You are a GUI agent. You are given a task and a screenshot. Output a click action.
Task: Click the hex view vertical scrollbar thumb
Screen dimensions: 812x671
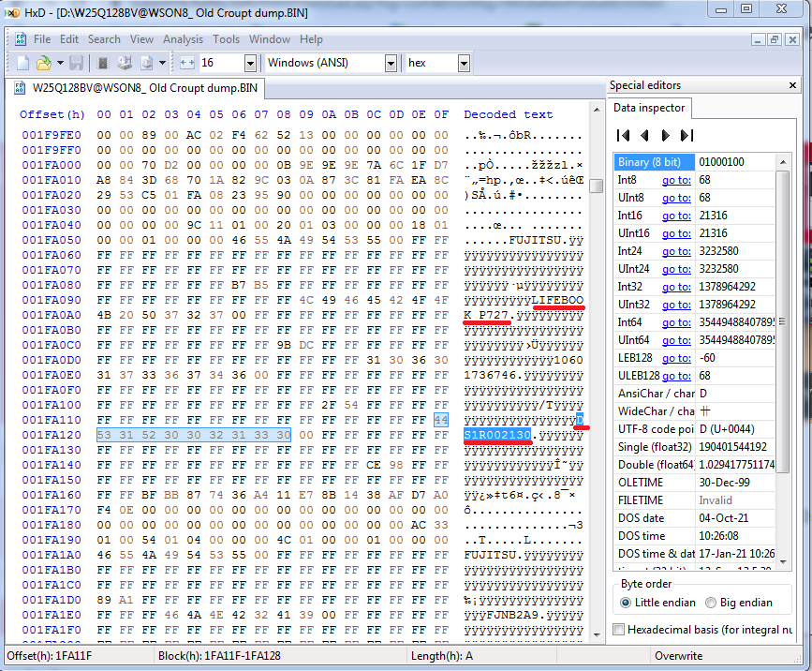(597, 186)
